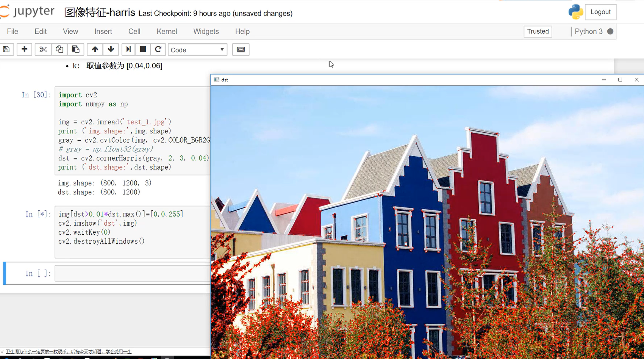Click the In [*] running cell prompt
The height and width of the screenshot is (359, 644).
pyautogui.click(x=38, y=214)
